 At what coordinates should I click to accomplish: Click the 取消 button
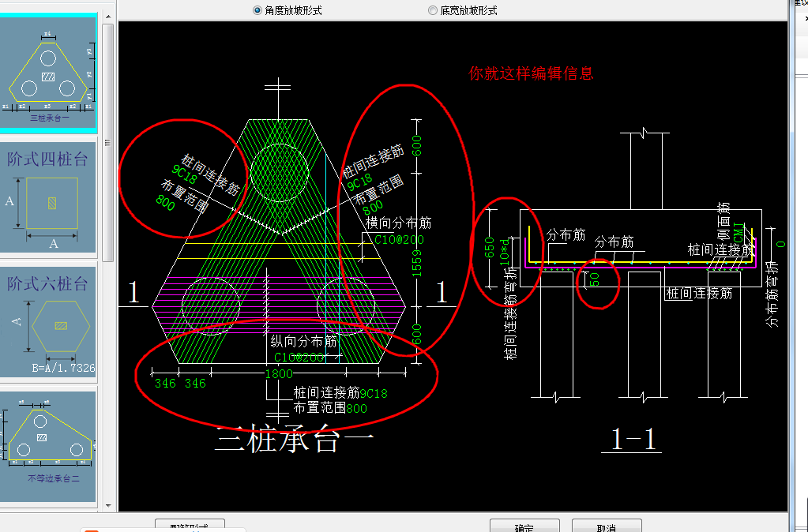click(x=607, y=526)
